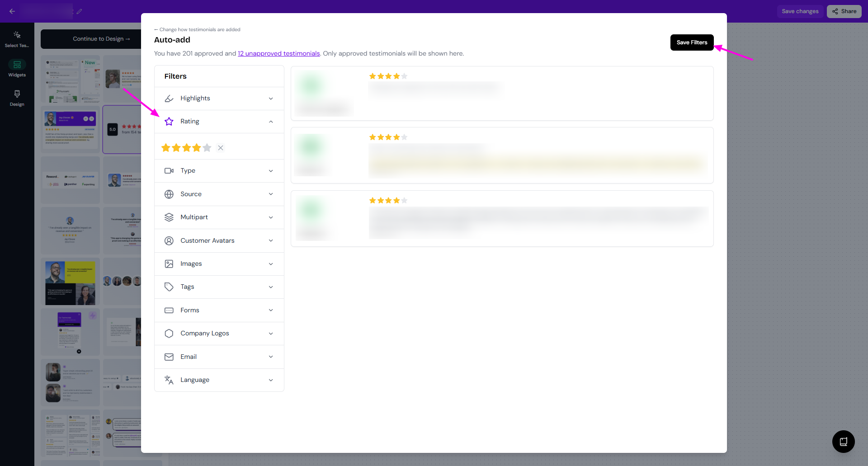868x466 pixels.
Task: Click Change how testimonials are added
Action: (x=198, y=30)
